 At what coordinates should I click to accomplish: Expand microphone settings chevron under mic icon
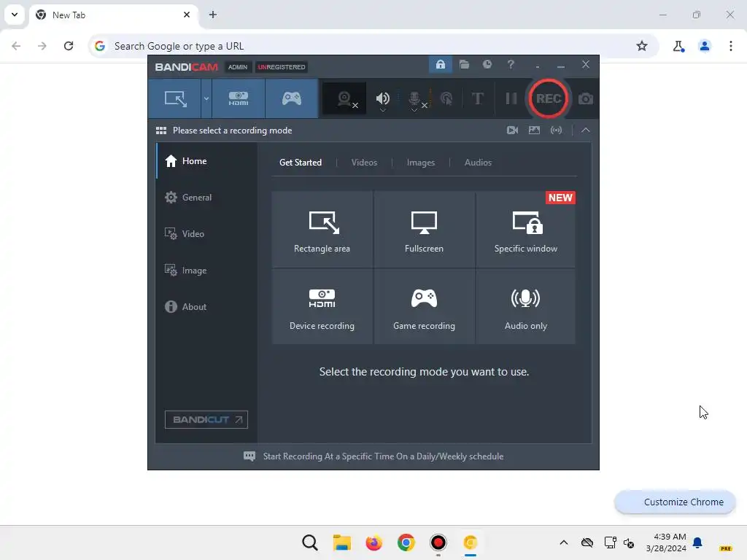(x=414, y=110)
